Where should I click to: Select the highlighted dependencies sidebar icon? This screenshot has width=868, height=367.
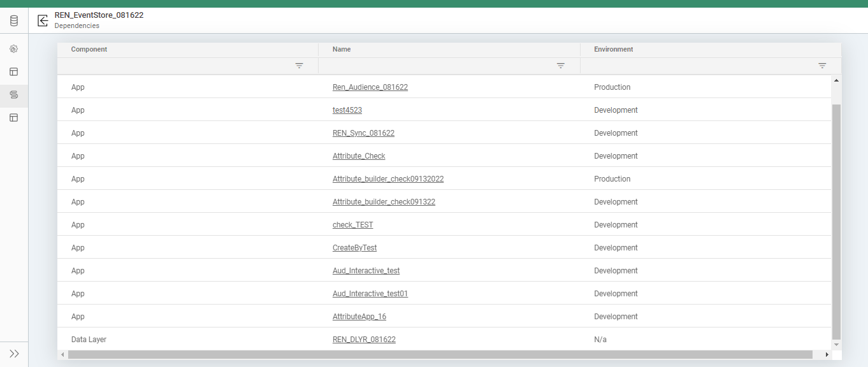pos(14,95)
